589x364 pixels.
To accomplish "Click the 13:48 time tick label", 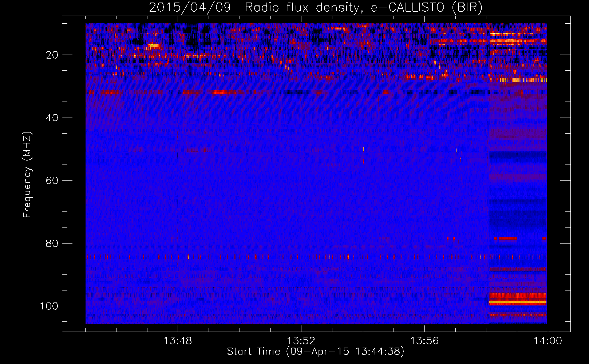I will pyautogui.click(x=178, y=341).
